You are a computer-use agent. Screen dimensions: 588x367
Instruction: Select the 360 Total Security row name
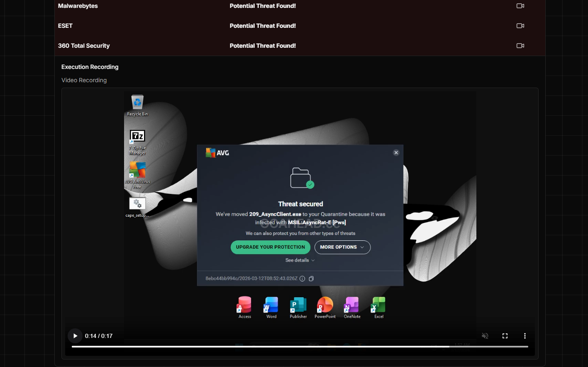[x=84, y=46]
